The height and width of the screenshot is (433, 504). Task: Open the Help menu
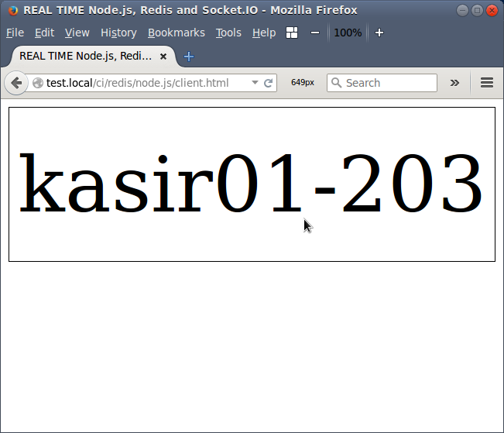(264, 33)
